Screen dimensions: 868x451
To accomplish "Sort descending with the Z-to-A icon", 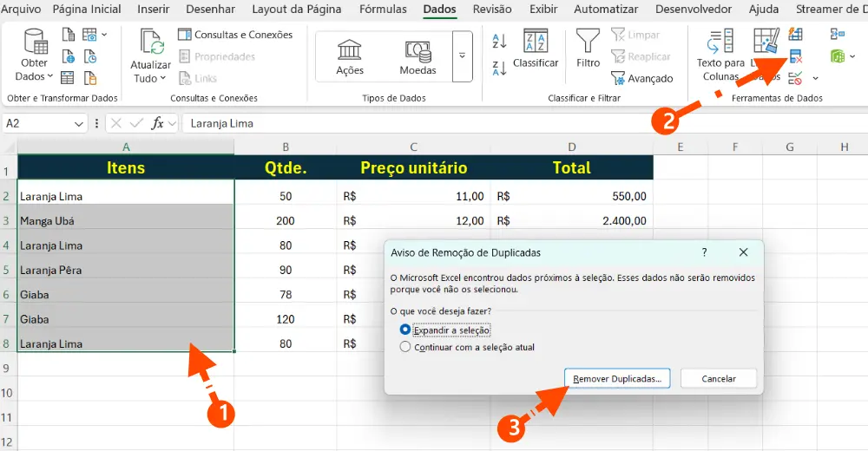I will click(499, 68).
